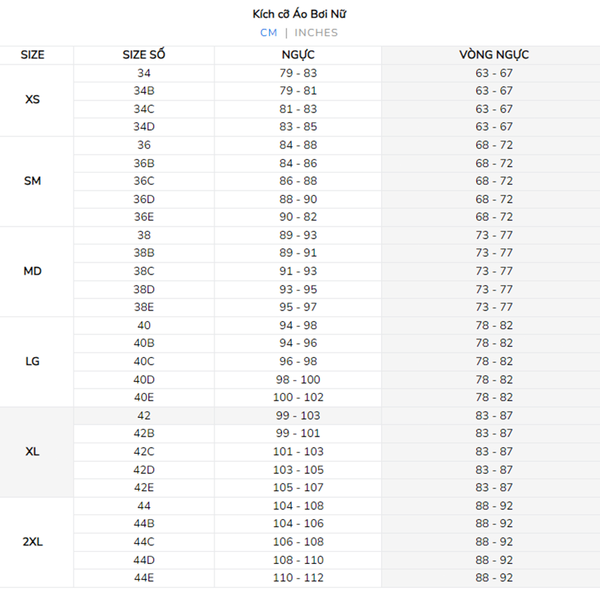Click the 42E size number cell
The image size is (600, 600).
[x=144, y=487]
